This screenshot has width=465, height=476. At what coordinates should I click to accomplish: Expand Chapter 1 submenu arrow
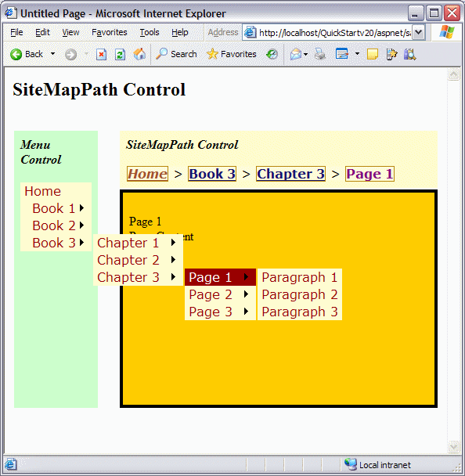click(173, 242)
